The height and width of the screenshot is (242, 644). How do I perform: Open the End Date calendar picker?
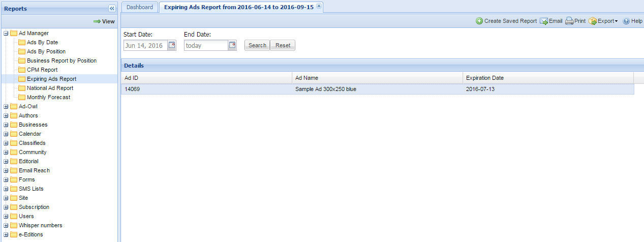(x=232, y=45)
